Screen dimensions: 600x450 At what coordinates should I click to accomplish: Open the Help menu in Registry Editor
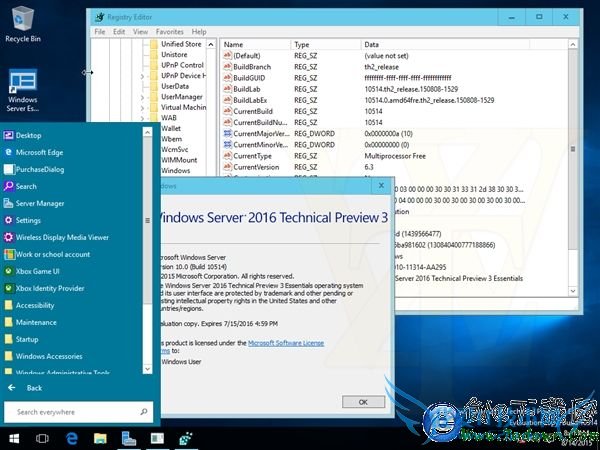pyautogui.click(x=199, y=32)
